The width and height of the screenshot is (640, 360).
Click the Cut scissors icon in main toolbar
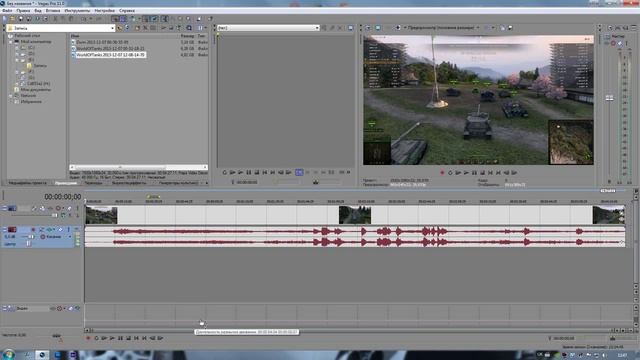(x=56, y=19)
